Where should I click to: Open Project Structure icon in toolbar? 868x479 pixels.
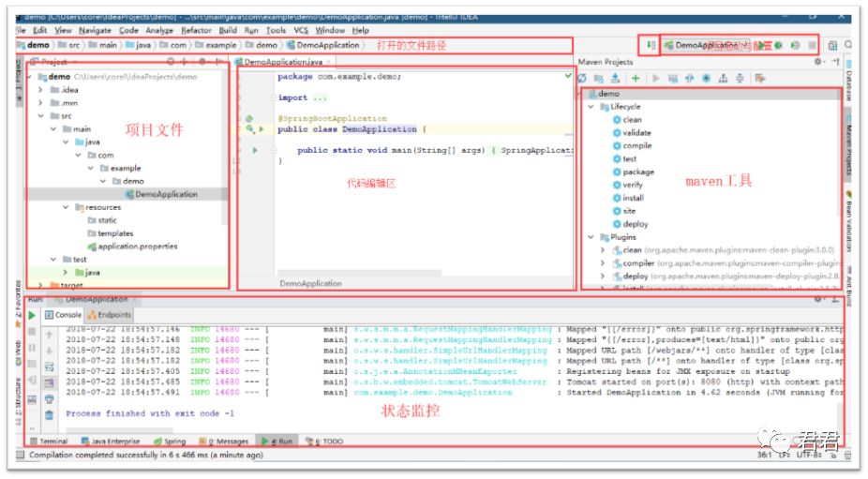pyautogui.click(x=832, y=45)
